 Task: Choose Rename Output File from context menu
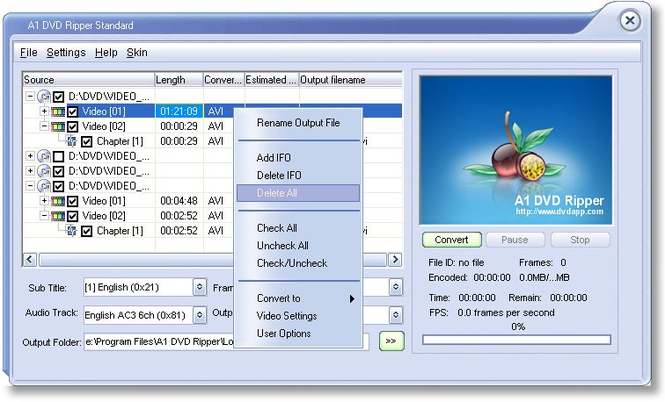[298, 123]
